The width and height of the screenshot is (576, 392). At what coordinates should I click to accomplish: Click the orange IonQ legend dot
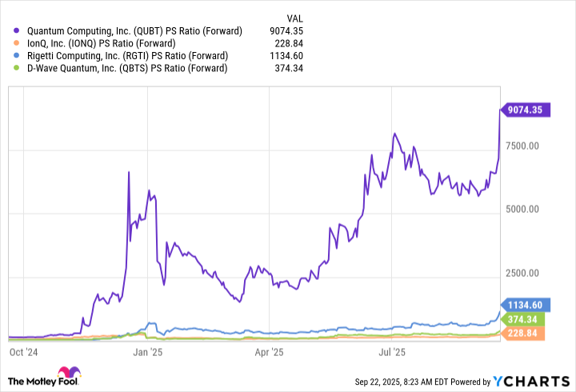coord(17,43)
